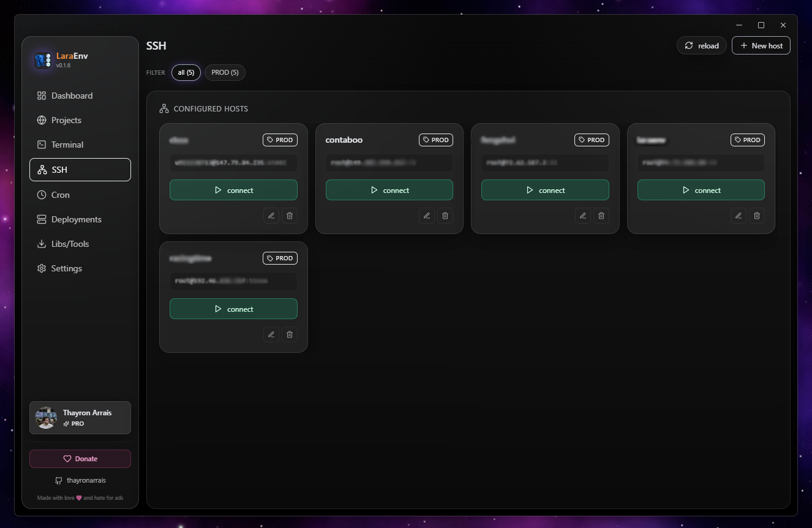The width and height of the screenshot is (812, 528).
Task: Open the thayronarrais GitHub link
Action: click(80, 481)
